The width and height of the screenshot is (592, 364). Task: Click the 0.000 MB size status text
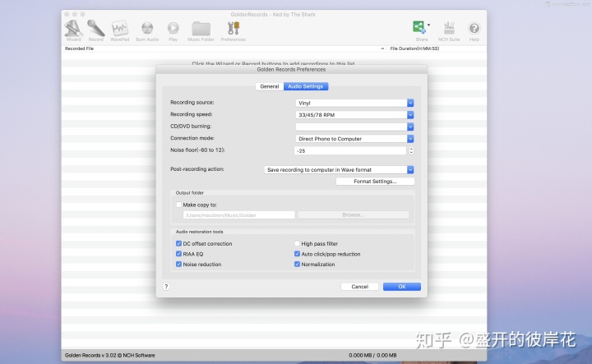click(x=372, y=355)
